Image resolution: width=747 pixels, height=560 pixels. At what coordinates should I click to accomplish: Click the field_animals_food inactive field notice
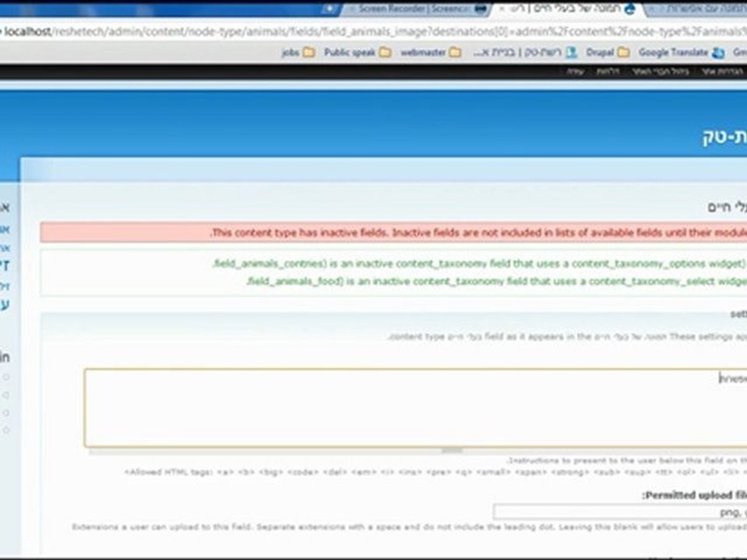coord(496,282)
